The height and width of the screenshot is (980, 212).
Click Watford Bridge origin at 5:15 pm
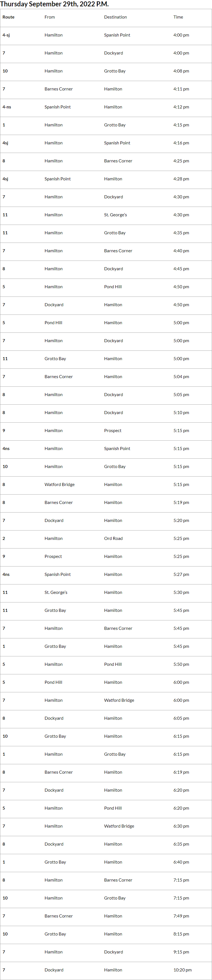coord(59,484)
